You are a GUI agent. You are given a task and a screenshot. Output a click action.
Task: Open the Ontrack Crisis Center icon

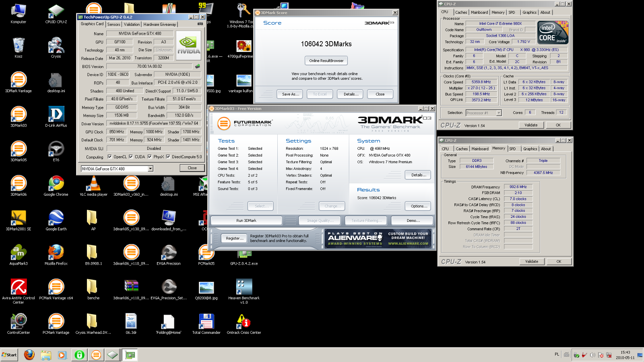244,324
